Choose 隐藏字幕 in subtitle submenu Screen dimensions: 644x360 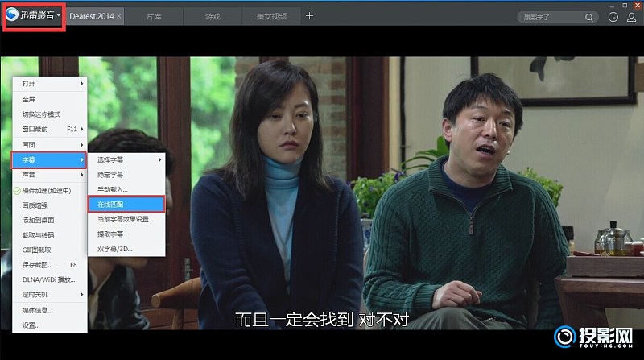126,175
